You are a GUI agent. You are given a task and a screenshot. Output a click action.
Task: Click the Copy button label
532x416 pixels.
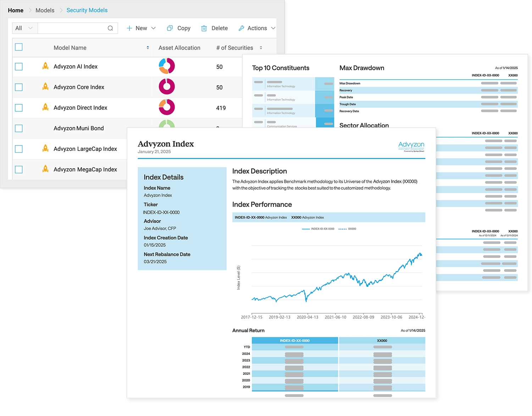[184, 28]
